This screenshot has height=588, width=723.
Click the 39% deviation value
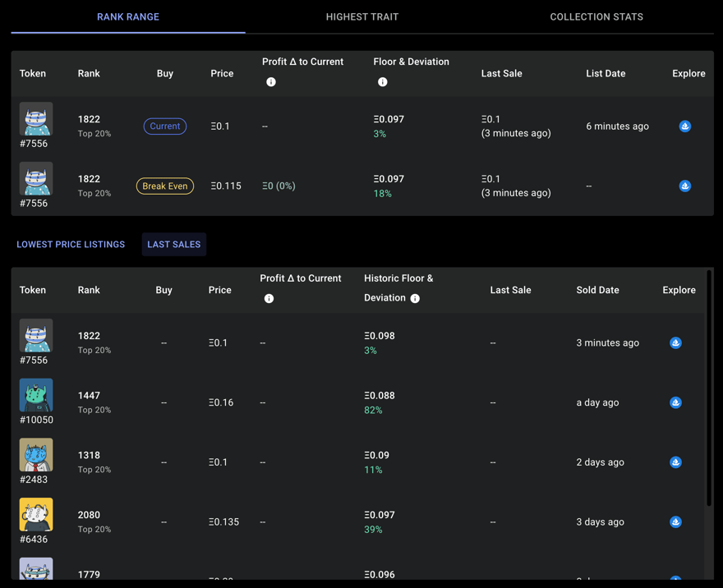pos(373,530)
